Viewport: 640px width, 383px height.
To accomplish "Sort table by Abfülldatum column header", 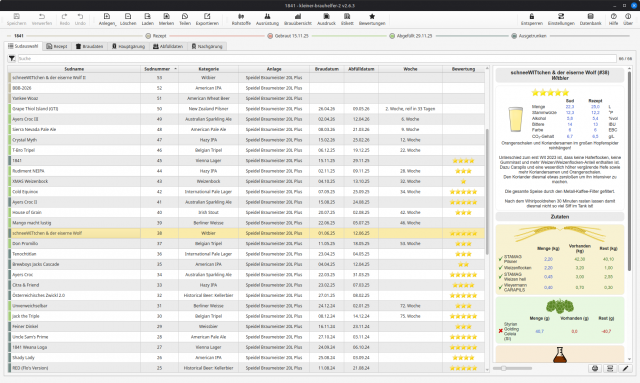I will [x=361, y=69].
